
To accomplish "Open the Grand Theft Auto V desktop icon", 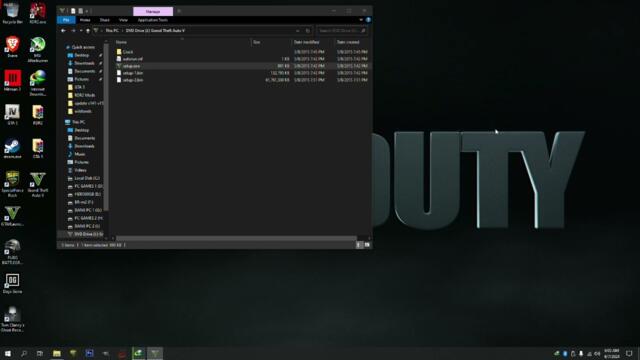I will [x=38, y=184].
